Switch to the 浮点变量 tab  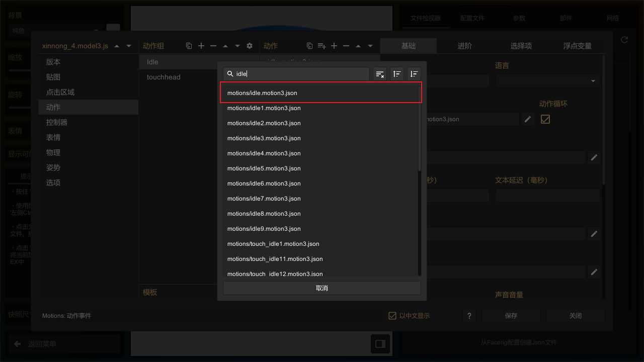click(x=577, y=46)
